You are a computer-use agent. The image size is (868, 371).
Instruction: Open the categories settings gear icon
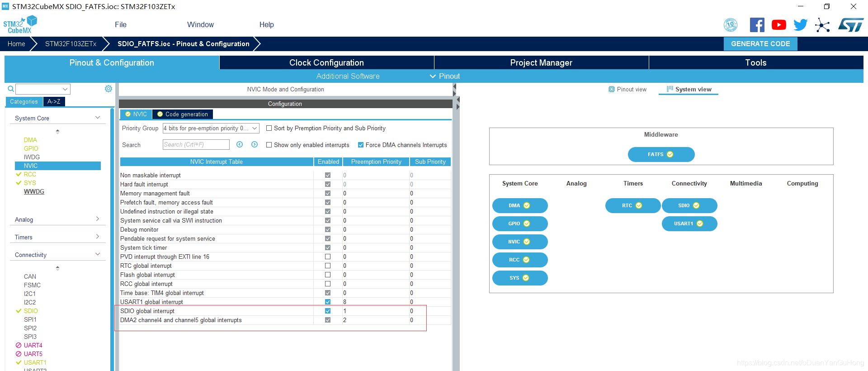(108, 89)
